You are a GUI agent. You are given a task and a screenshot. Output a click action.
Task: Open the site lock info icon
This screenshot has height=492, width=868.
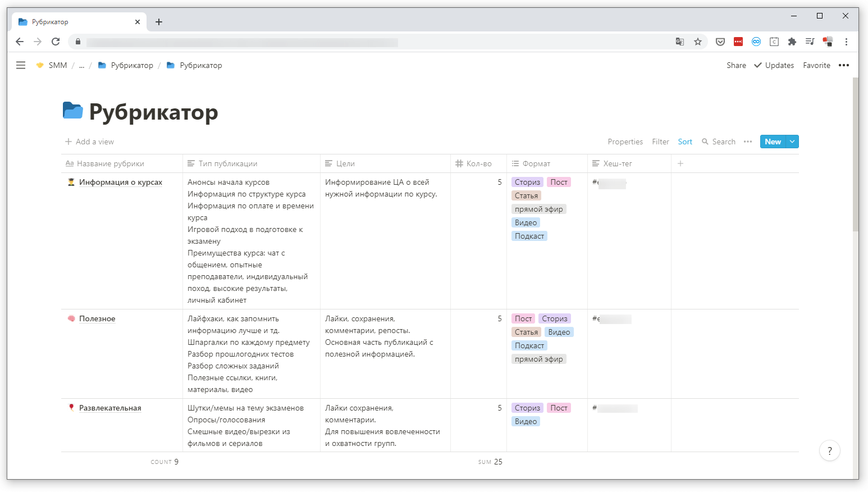tap(78, 42)
